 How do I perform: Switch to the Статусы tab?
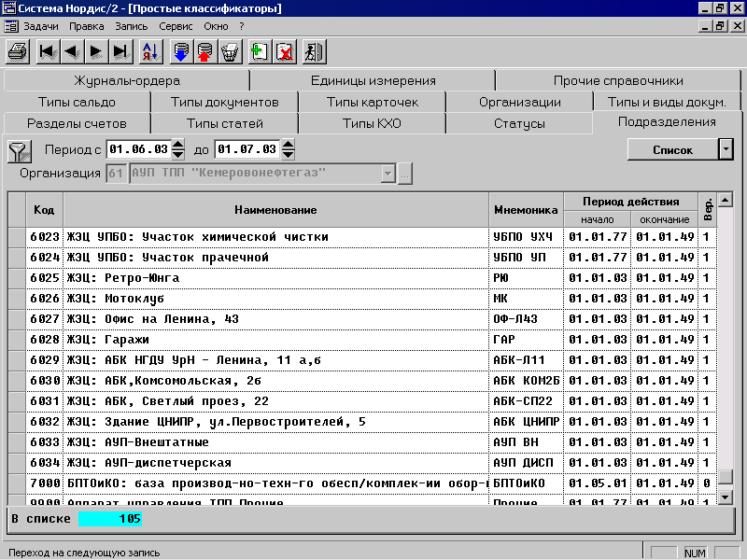point(520,123)
